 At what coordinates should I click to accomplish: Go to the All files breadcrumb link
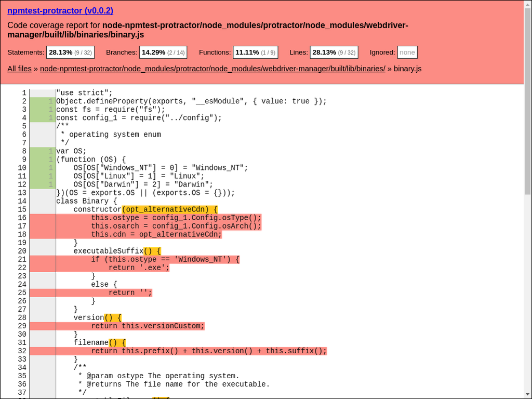19,69
